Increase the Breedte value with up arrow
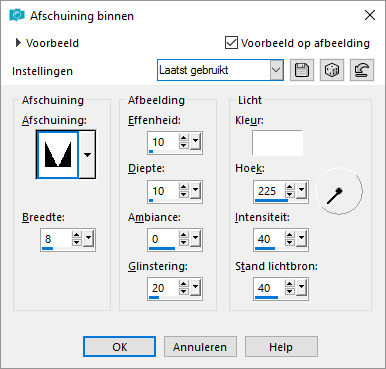 (x=77, y=235)
